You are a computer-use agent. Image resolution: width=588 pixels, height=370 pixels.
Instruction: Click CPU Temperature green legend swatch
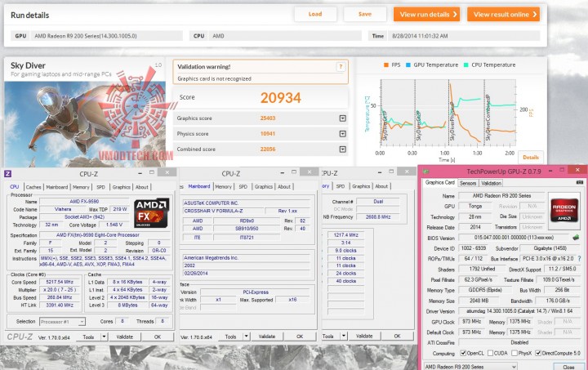pyautogui.click(x=466, y=65)
